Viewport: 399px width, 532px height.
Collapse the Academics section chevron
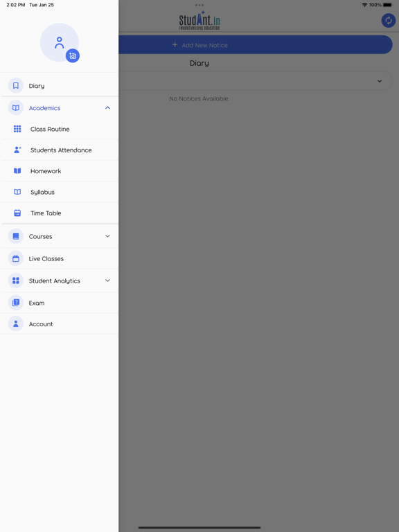[107, 107]
